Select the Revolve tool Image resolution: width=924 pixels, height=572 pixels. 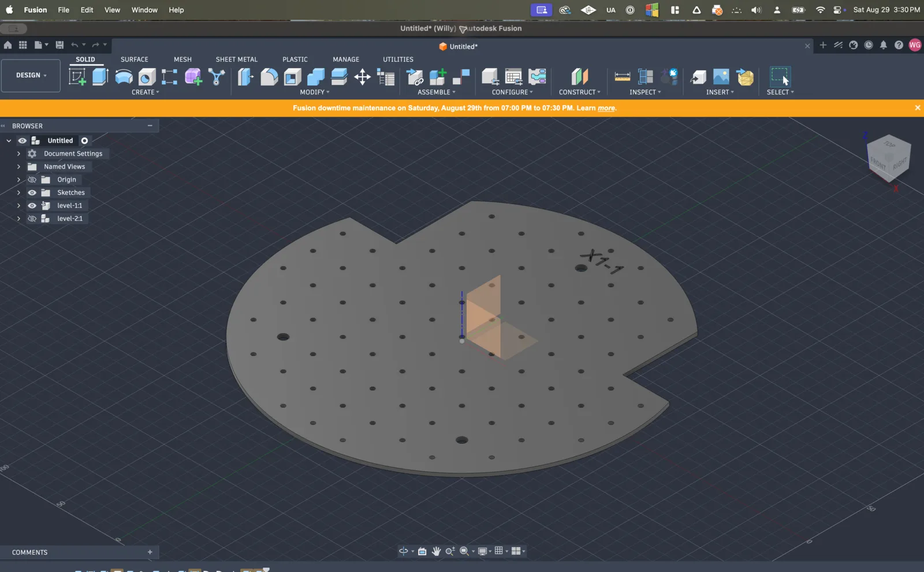click(x=124, y=76)
